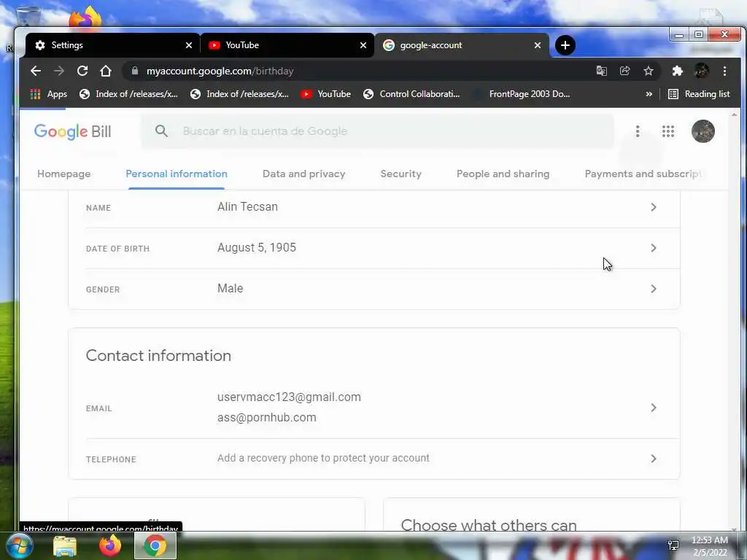Click the Google logo in page header
This screenshot has height=560, width=747.
coord(61,131)
